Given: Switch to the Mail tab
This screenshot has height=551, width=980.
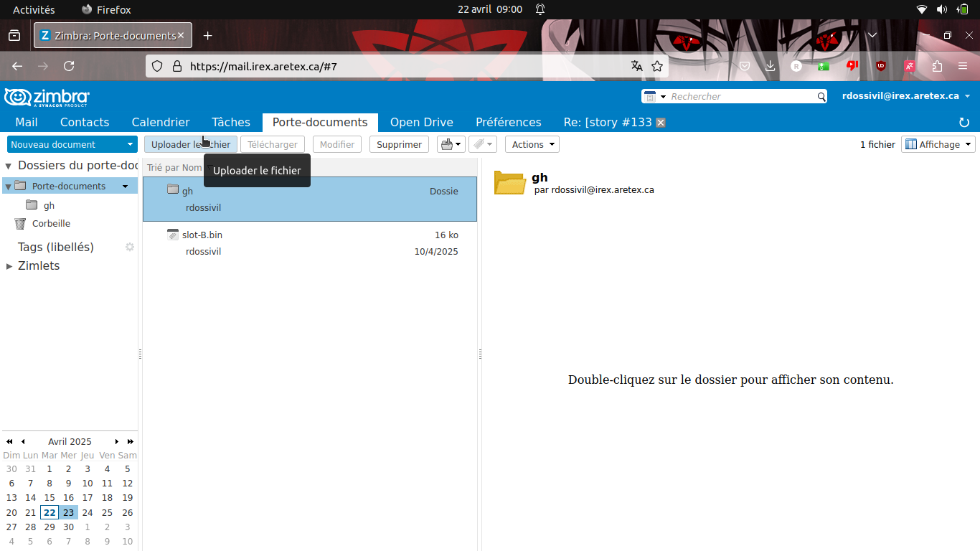Looking at the screenshot, I should tap(27, 123).
